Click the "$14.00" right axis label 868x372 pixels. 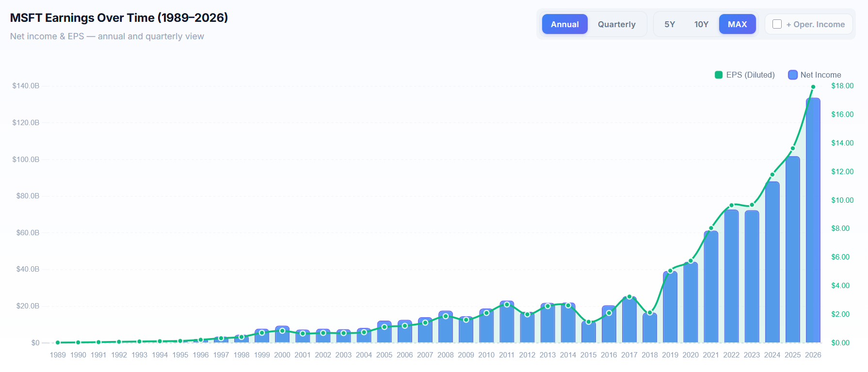(x=842, y=143)
